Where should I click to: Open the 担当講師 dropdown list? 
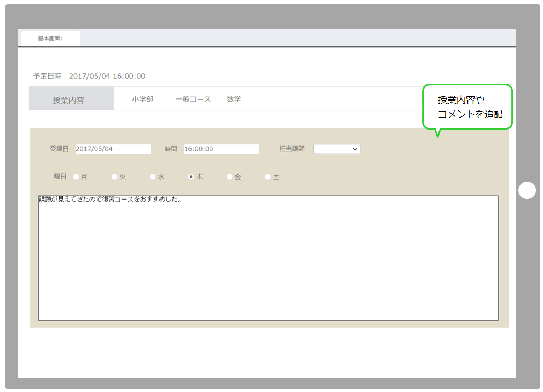[337, 149]
